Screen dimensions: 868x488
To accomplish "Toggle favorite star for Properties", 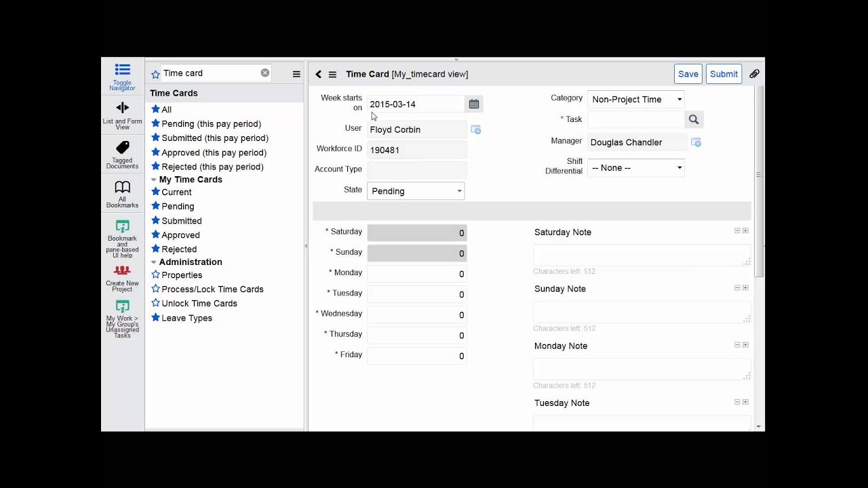I will pyautogui.click(x=155, y=274).
